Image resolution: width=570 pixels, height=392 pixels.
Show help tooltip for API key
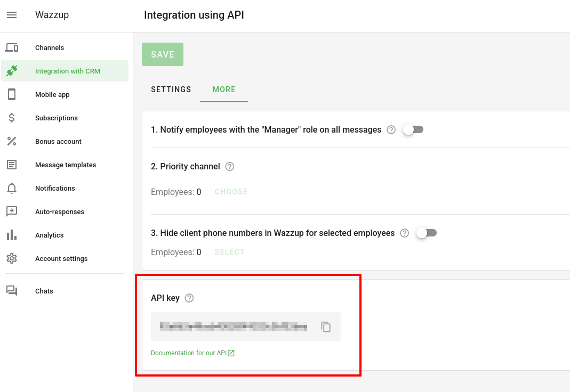[x=189, y=298]
